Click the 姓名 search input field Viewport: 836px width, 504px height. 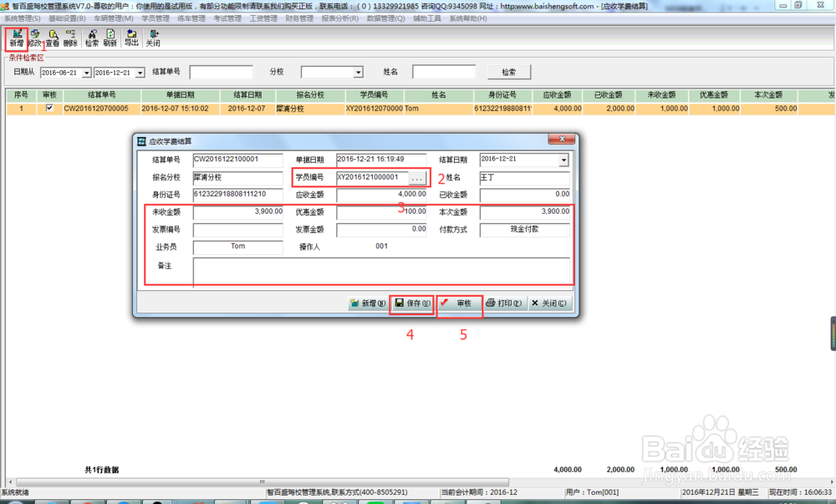click(444, 72)
